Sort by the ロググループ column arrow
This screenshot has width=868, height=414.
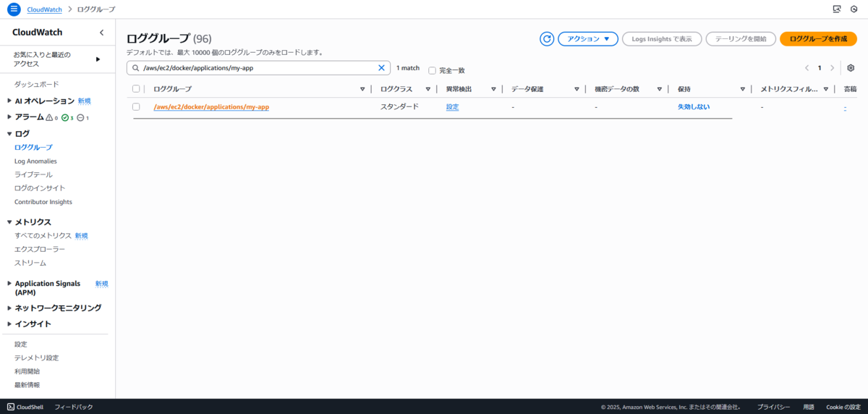click(x=362, y=89)
